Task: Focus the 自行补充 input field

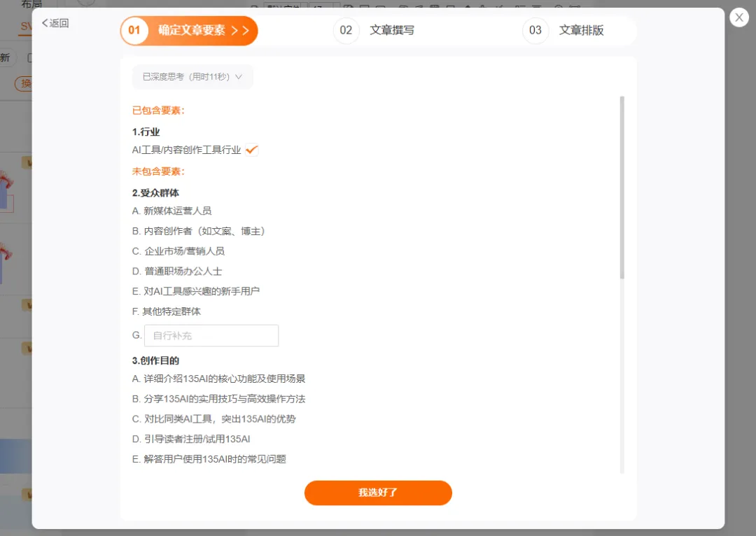Action: tap(211, 335)
